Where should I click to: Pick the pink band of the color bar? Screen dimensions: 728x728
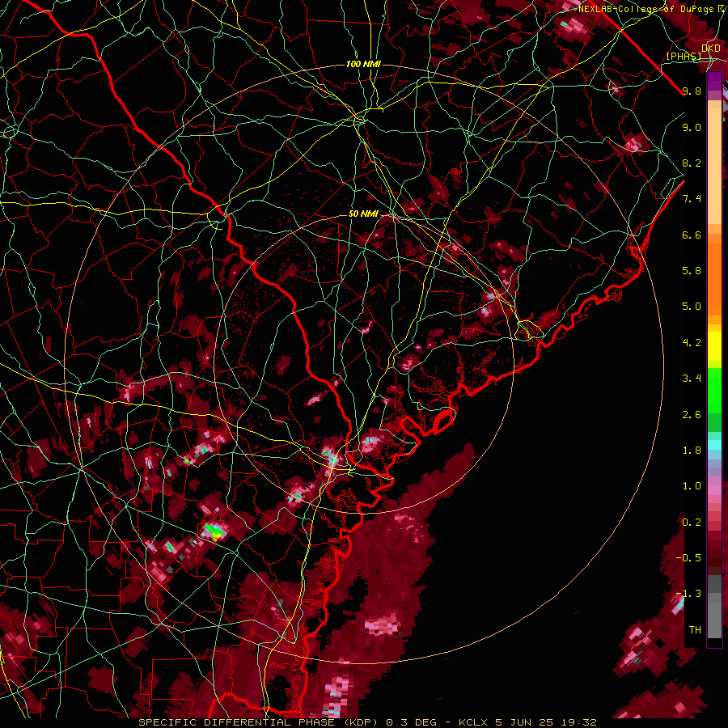click(x=714, y=490)
